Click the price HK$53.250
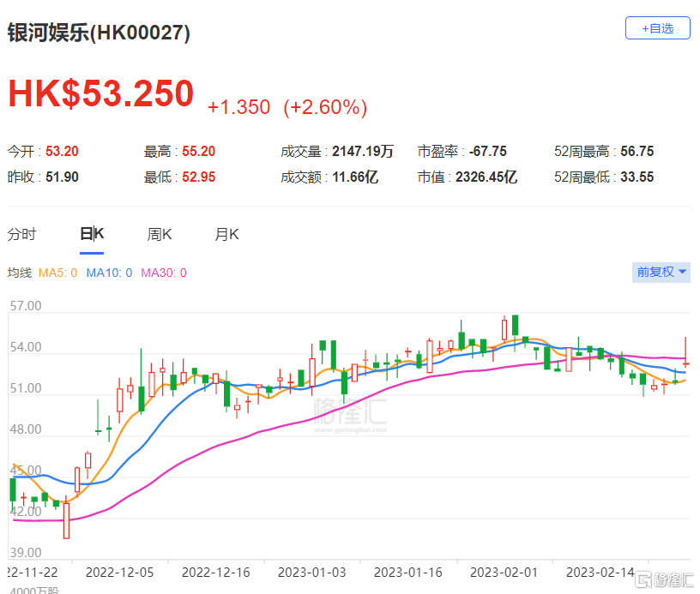Image resolution: width=700 pixels, height=594 pixels. click(x=101, y=93)
